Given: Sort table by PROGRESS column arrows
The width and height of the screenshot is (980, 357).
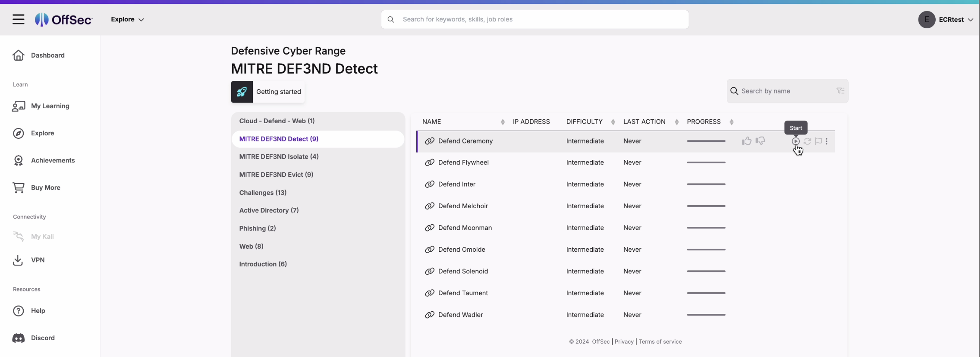Looking at the screenshot, I should (x=731, y=122).
